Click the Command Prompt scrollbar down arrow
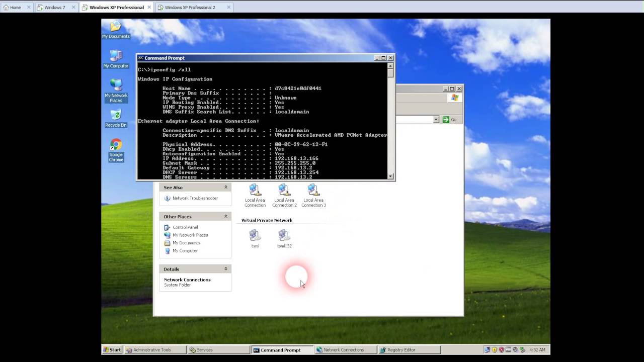This screenshot has width=644, height=362. pyautogui.click(x=390, y=176)
